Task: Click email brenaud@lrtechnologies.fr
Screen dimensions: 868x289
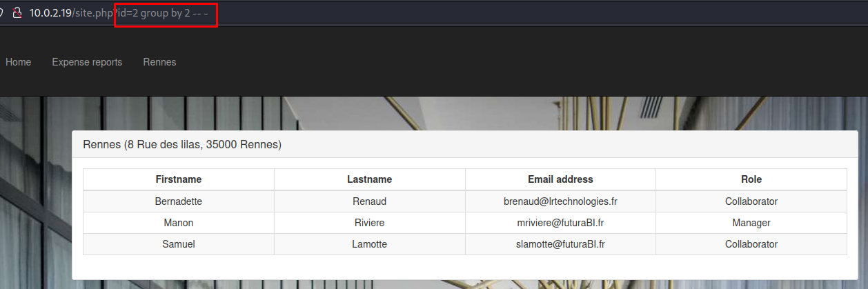Action: click(x=560, y=201)
